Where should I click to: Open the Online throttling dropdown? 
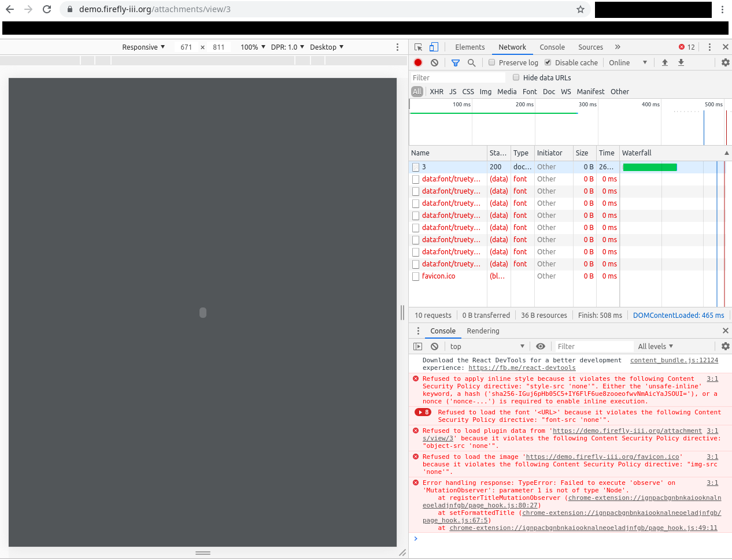tap(628, 62)
